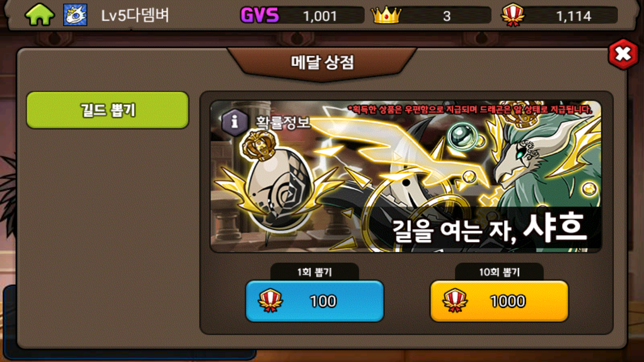Screen dimensions: 644x362
Task: Go home via green house icon
Action: 39,15
